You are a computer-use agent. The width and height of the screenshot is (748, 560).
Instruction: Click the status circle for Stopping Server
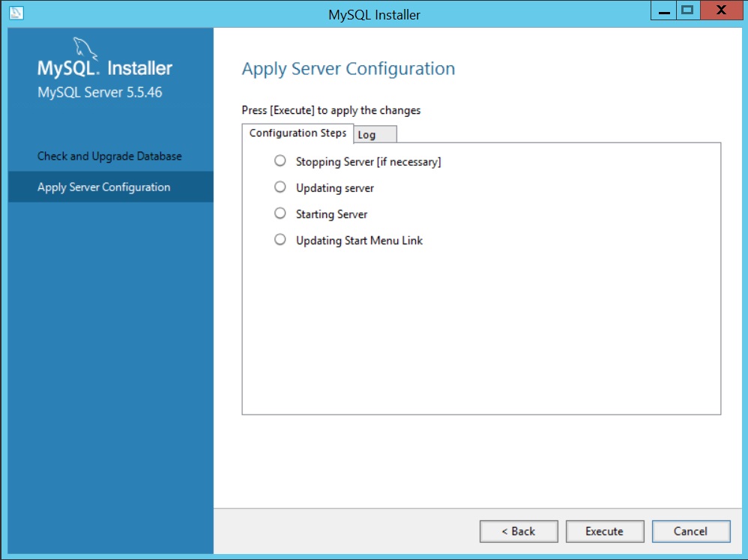pyautogui.click(x=280, y=160)
